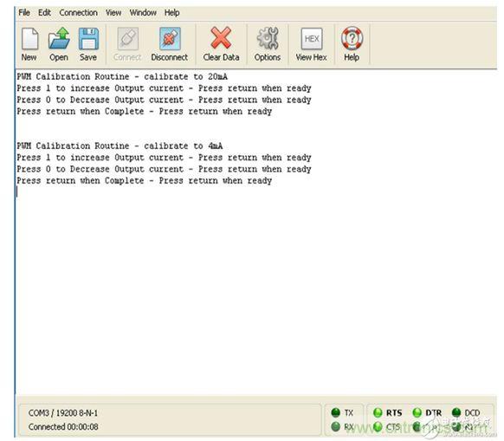Open the Edit menu
This screenshot has height=441, width=504.
tap(44, 12)
